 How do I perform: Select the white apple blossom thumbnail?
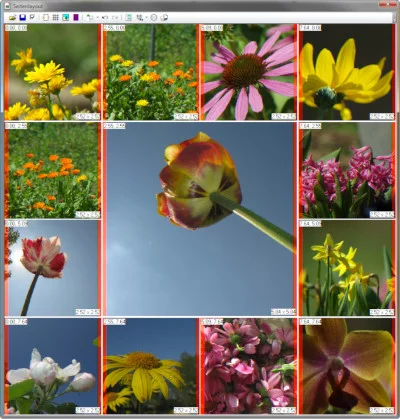click(52, 366)
